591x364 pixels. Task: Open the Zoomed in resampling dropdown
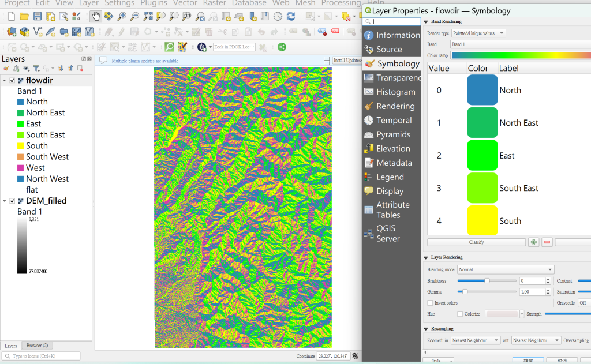(x=476, y=340)
